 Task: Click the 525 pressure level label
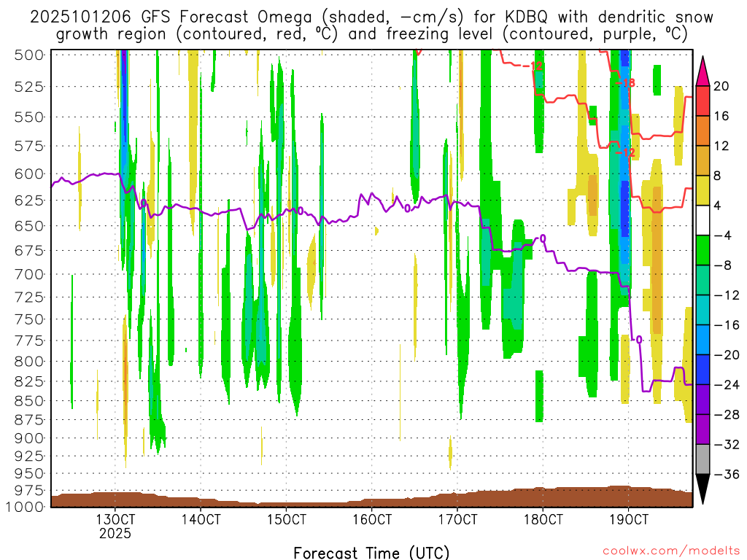point(29,87)
